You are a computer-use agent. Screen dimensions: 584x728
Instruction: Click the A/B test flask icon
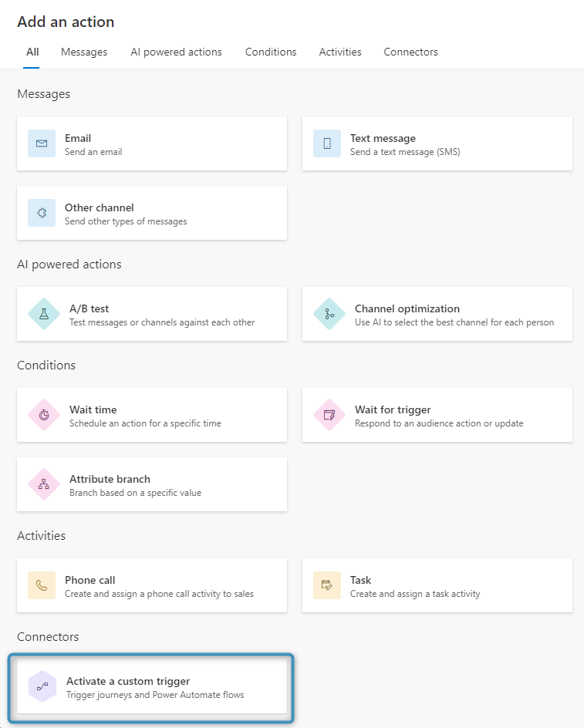(x=44, y=314)
